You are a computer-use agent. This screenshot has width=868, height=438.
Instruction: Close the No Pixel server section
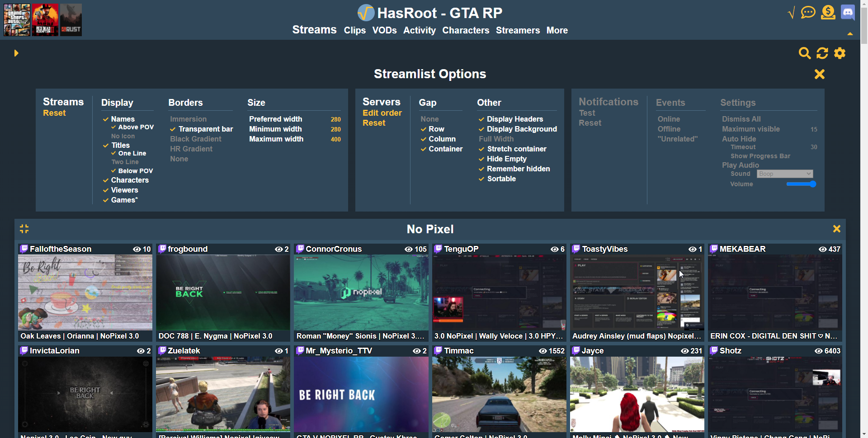tap(837, 229)
